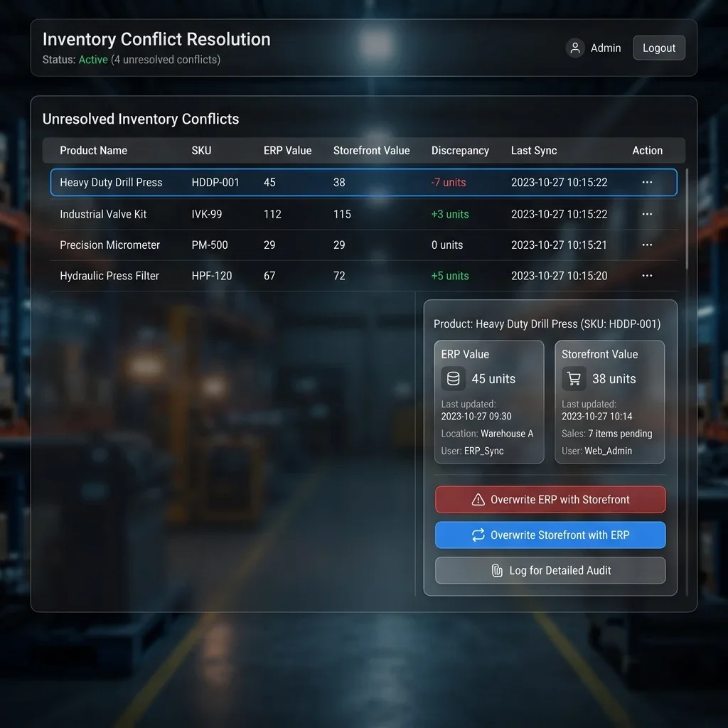The image size is (728, 728).
Task: Click ERP value 112 for Industrial Valve Kit
Action: tap(272, 214)
